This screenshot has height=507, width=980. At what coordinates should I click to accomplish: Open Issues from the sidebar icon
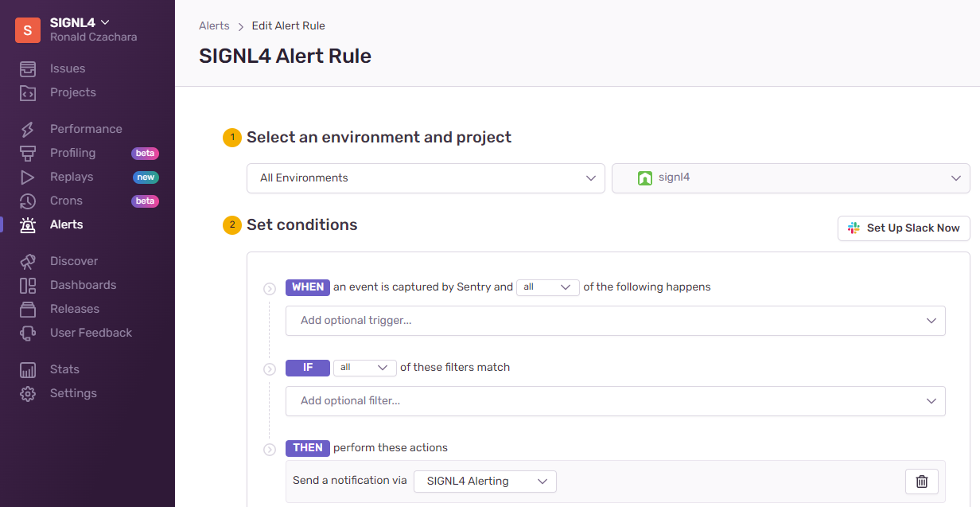pyautogui.click(x=28, y=68)
